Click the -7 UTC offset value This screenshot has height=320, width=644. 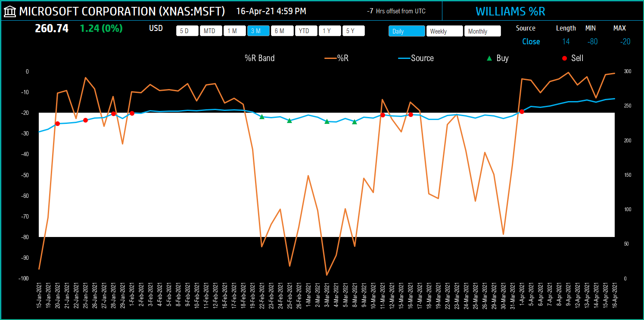(370, 11)
